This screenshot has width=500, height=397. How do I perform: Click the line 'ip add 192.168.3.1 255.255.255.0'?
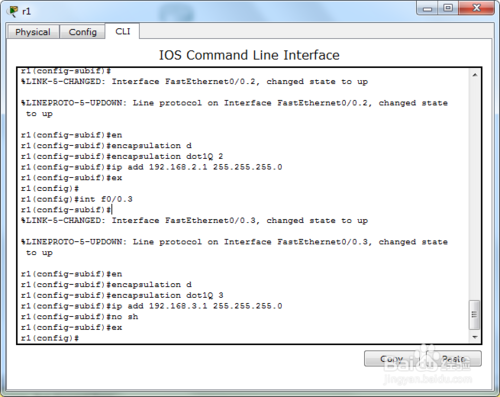151,306
